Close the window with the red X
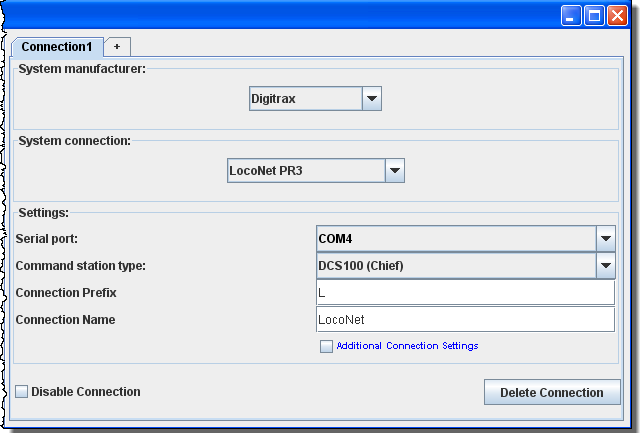This screenshot has height=433, width=641. click(x=617, y=16)
